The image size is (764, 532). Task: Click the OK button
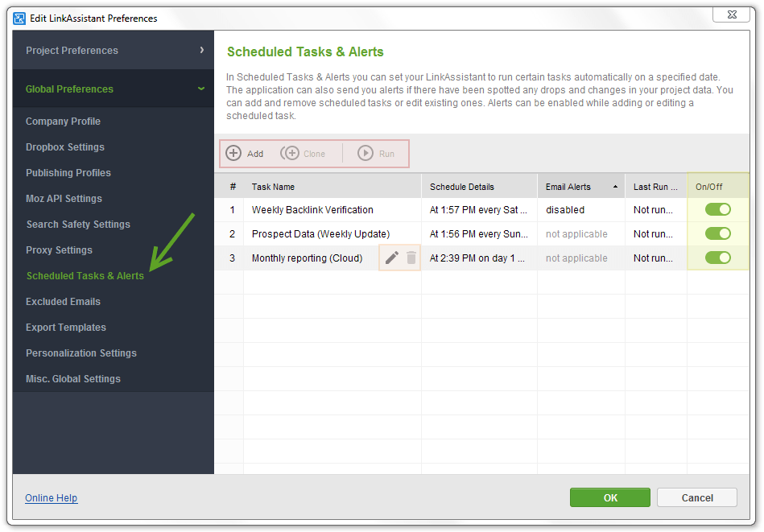click(x=610, y=497)
